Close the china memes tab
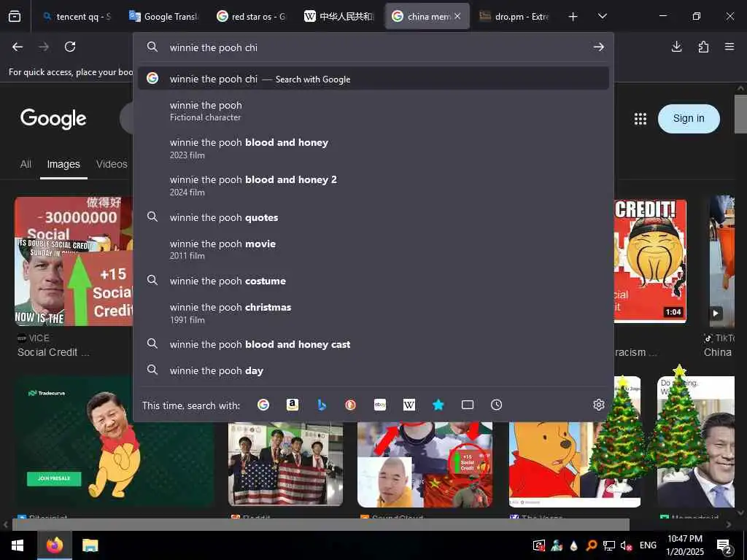The width and height of the screenshot is (747, 560). [457, 16]
